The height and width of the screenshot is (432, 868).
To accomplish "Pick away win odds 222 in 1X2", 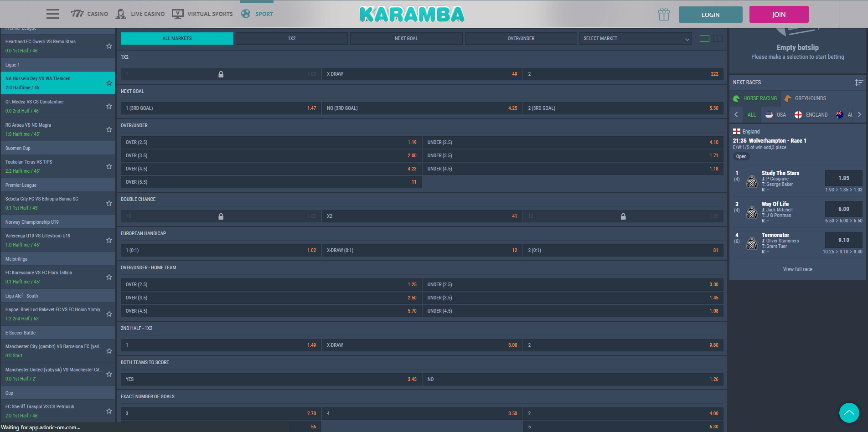I will click(623, 74).
